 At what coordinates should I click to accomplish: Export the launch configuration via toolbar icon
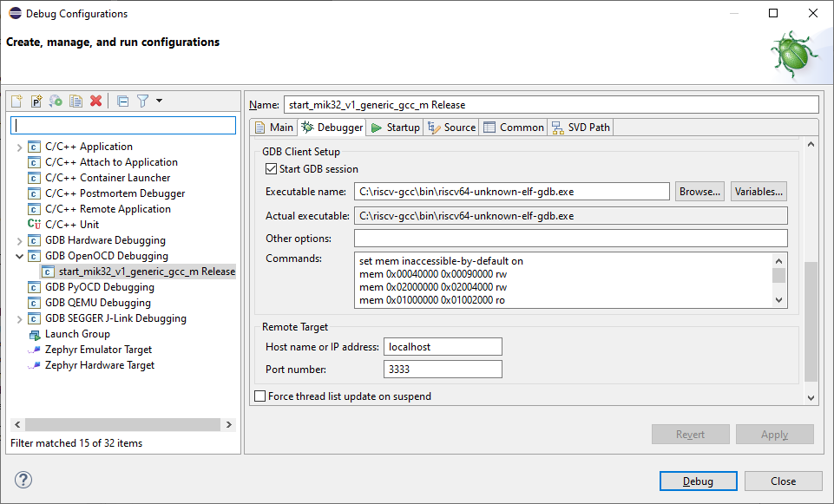click(x=56, y=101)
